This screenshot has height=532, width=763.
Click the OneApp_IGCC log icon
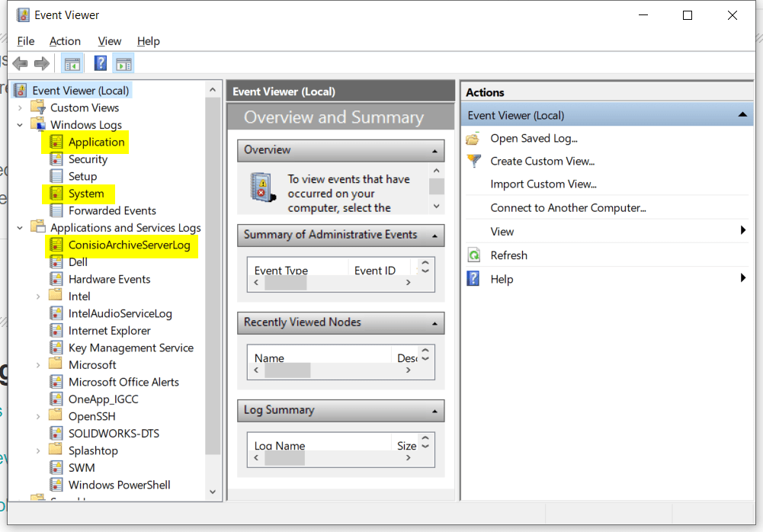[x=56, y=399]
